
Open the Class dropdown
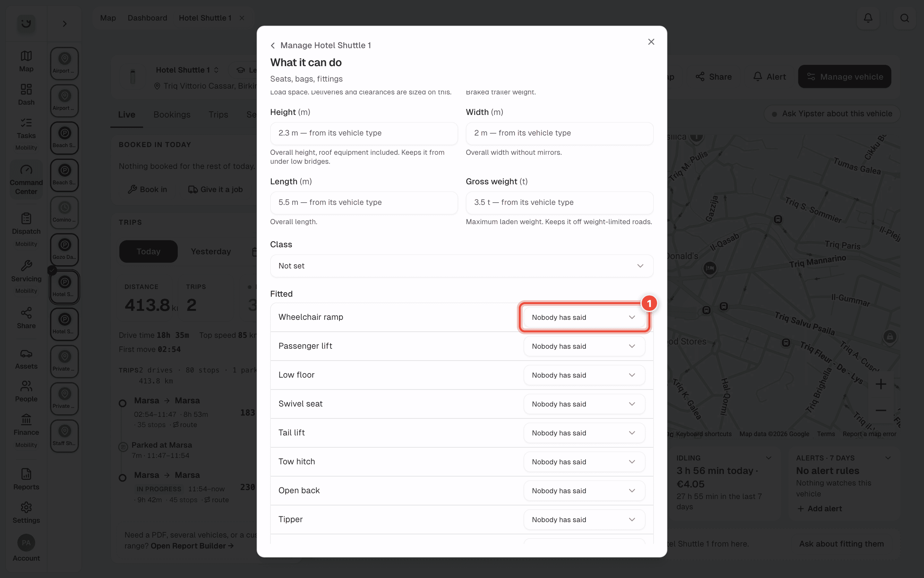click(x=462, y=266)
